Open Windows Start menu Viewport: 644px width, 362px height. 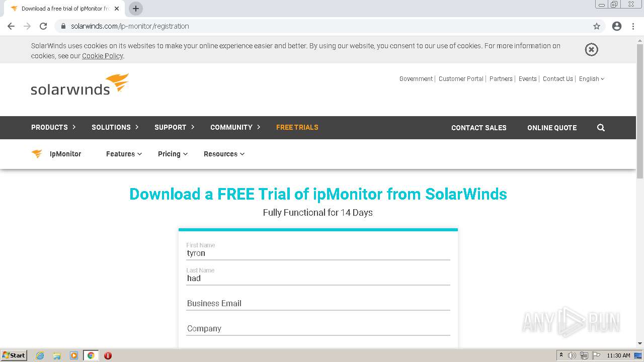click(14, 355)
